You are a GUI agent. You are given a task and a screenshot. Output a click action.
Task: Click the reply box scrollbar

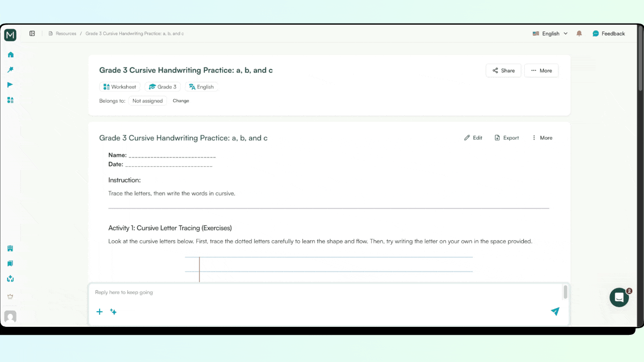(x=566, y=292)
